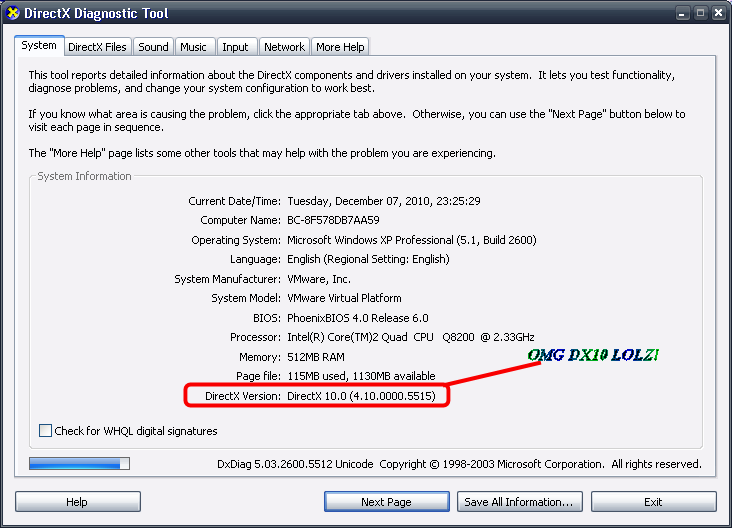
Task: Open the Sound tab
Action: pyautogui.click(x=153, y=47)
